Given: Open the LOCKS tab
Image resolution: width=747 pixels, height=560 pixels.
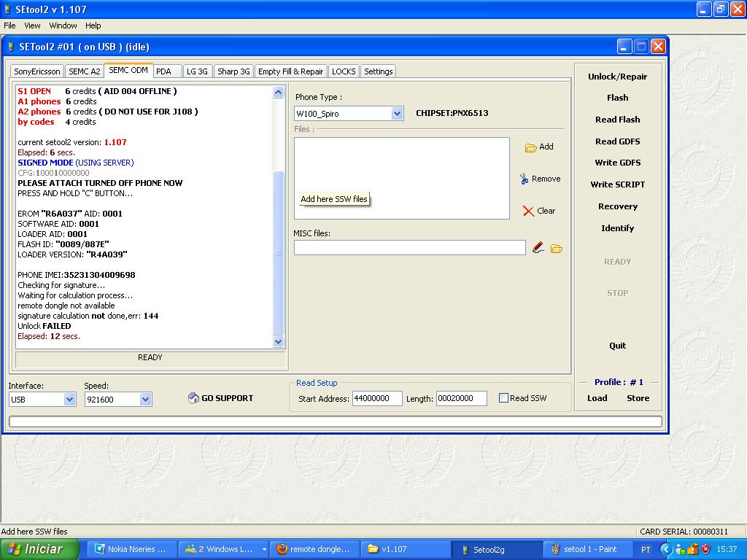Looking at the screenshot, I should click(344, 71).
